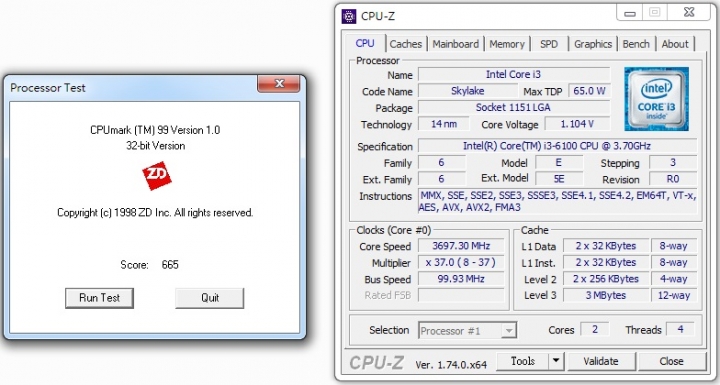This screenshot has width=720, height=385.
Task: Open the Processor #1 selection combo box
Action: pos(467,330)
